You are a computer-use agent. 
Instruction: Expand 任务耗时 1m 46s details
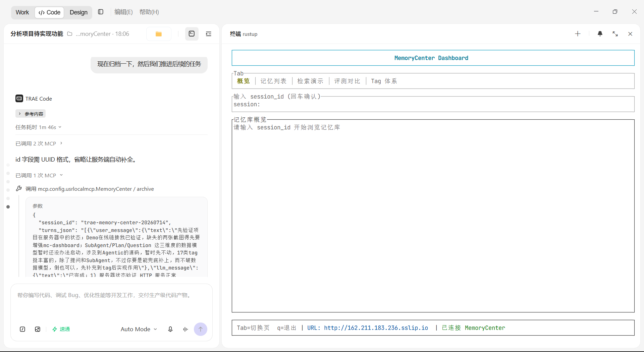[38, 127]
